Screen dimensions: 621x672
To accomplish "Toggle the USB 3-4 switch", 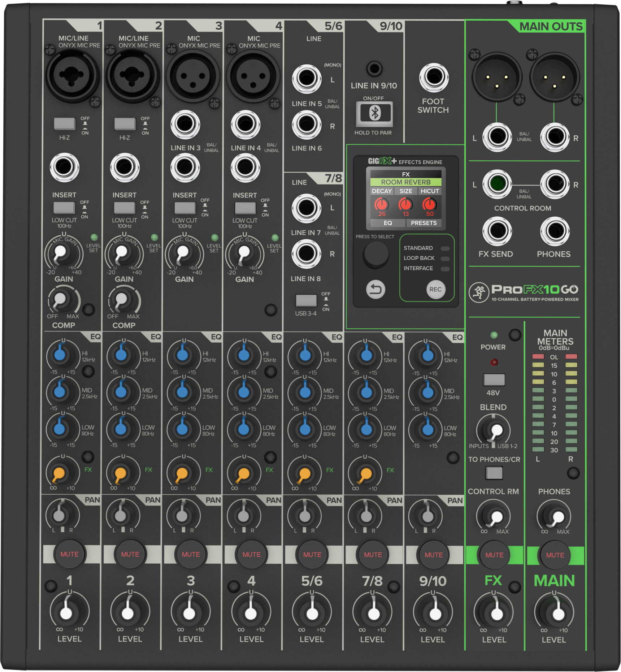I will click(x=306, y=300).
